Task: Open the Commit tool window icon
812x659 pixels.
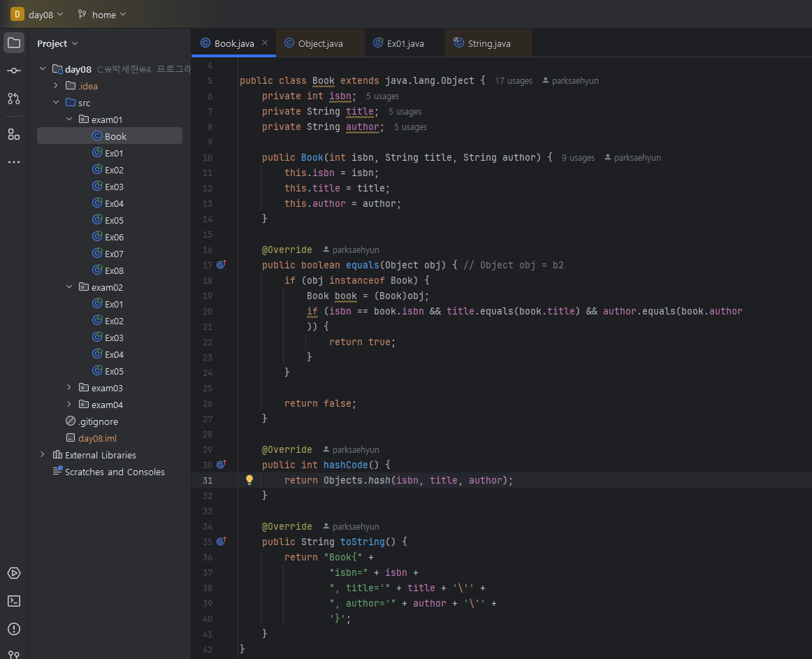Action: tap(14, 71)
